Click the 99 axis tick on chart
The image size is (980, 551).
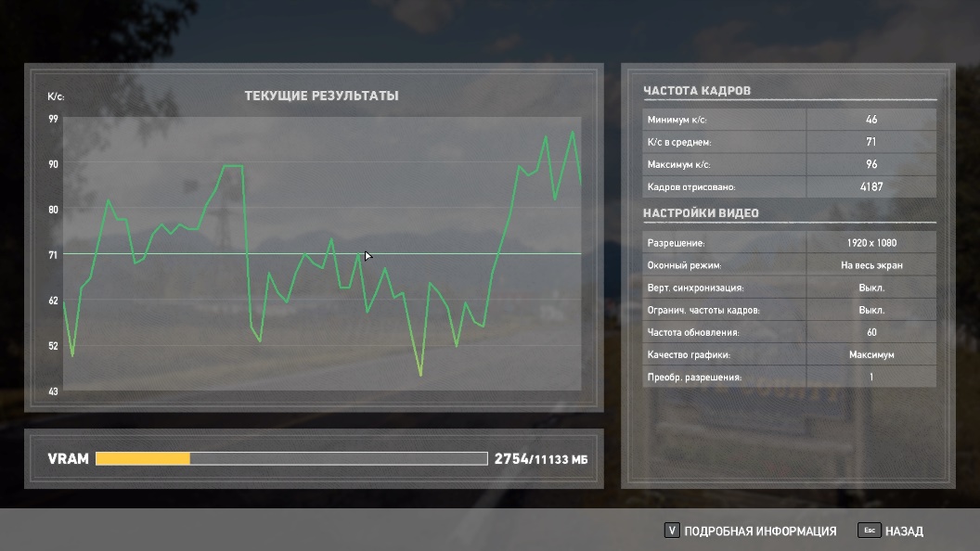[x=53, y=119]
